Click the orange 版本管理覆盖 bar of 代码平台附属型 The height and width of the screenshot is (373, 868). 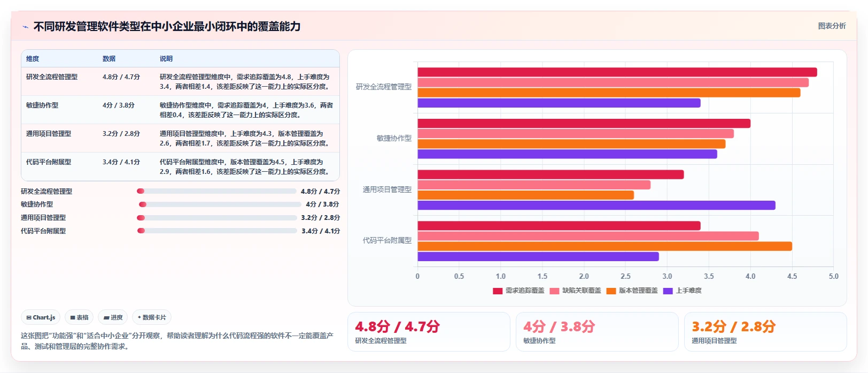[x=604, y=246]
